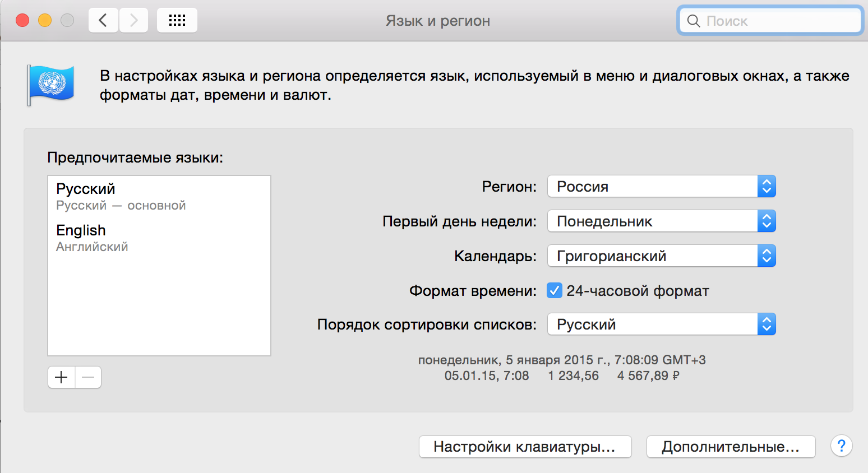Close the window with red button
This screenshot has width=868, height=473.
(22, 21)
